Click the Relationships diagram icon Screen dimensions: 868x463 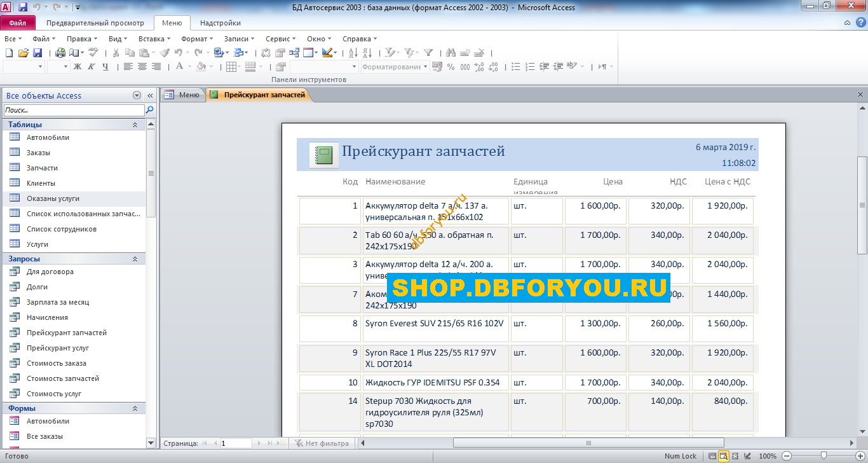pyautogui.click(x=294, y=53)
